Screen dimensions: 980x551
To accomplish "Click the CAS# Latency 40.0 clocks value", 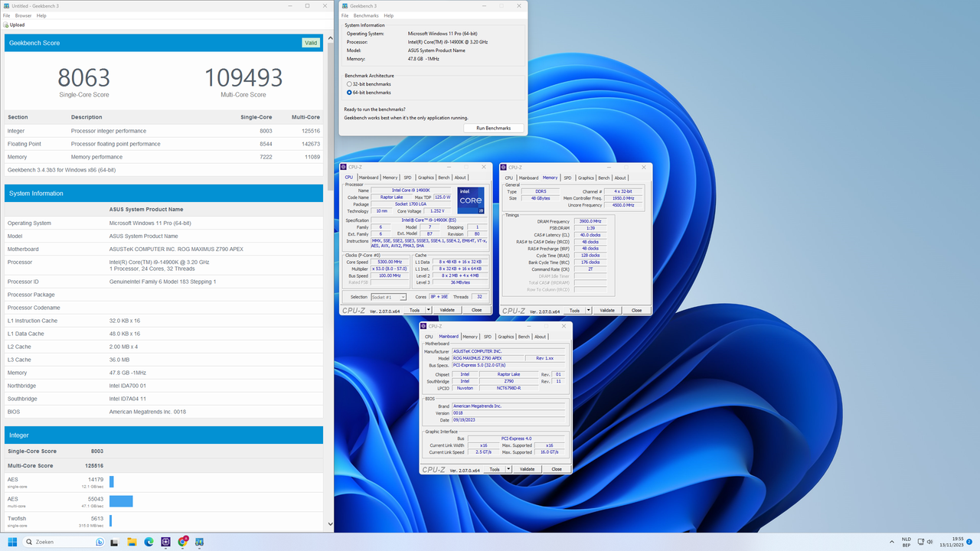I will (590, 235).
